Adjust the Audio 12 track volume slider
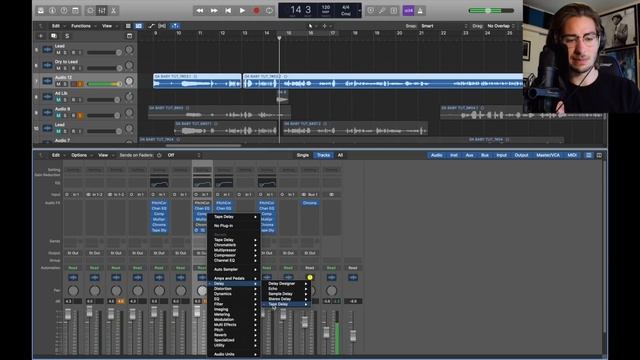 104,84
